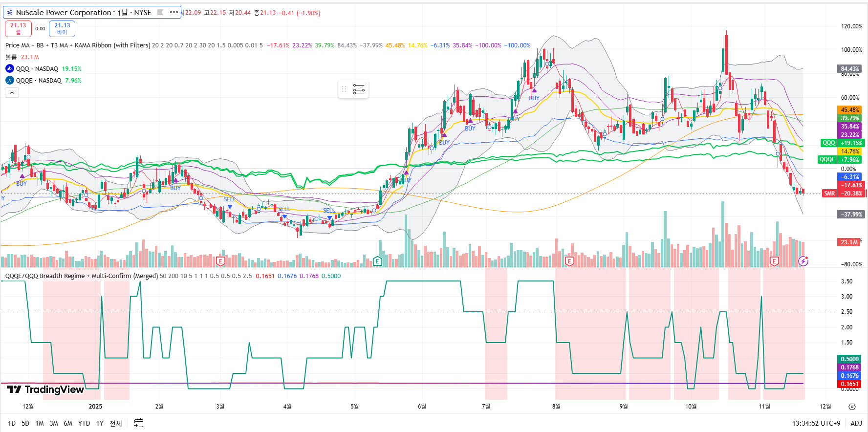
Task: Select the 1Y time range
Action: [x=100, y=423]
